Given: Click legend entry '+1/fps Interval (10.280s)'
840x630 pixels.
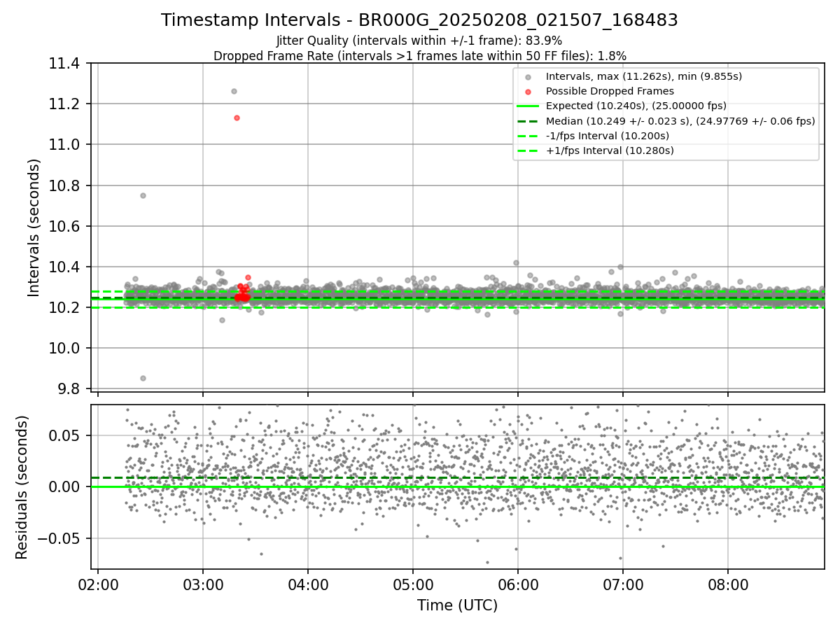Looking at the screenshot, I should (x=609, y=150).
